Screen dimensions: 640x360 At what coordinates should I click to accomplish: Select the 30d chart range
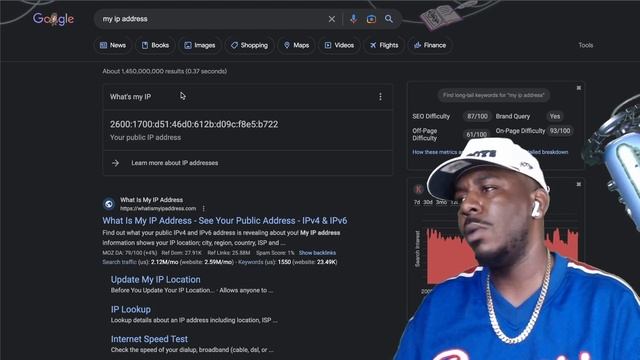click(x=427, y=202)
